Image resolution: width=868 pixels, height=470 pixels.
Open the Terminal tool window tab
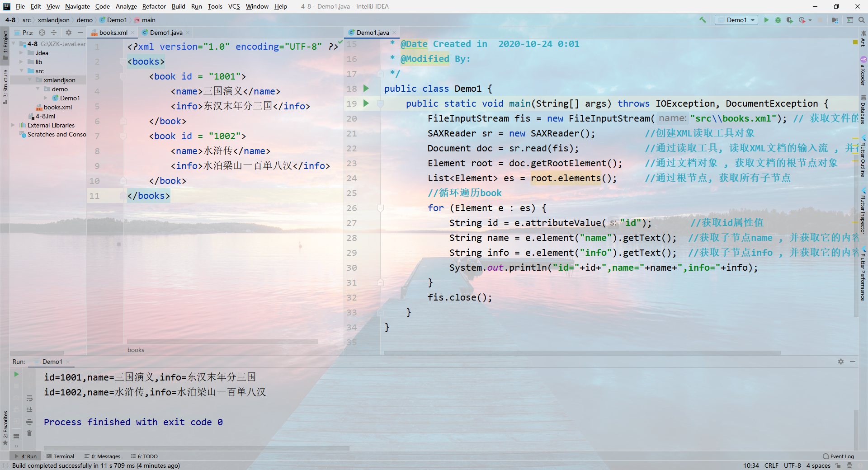pos(60,456)
